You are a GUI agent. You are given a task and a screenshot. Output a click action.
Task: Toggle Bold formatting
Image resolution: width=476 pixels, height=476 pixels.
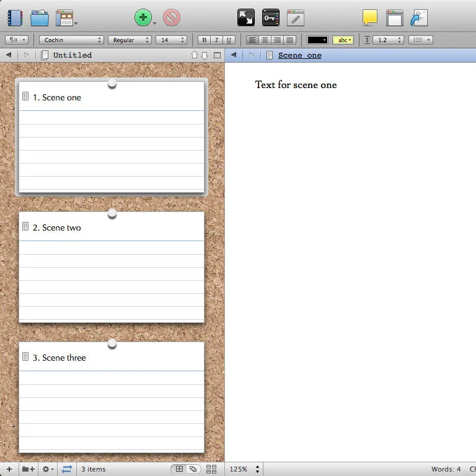click(205, 40)
